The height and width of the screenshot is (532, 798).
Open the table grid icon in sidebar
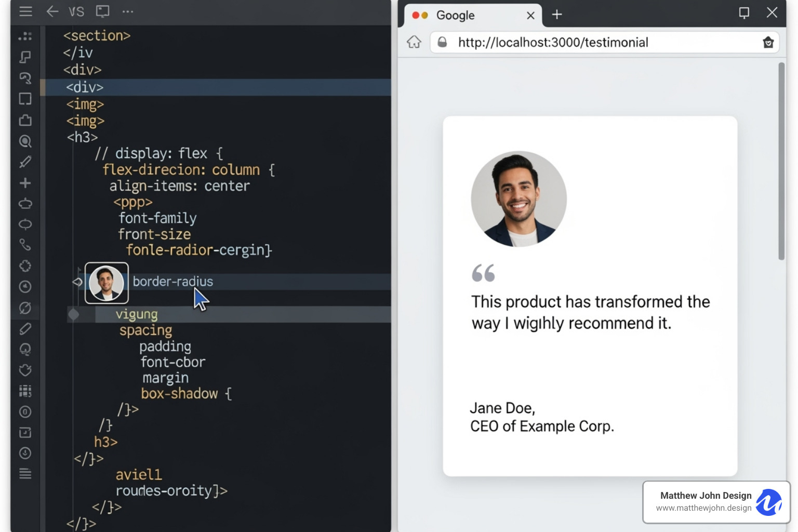click(25, 391)
